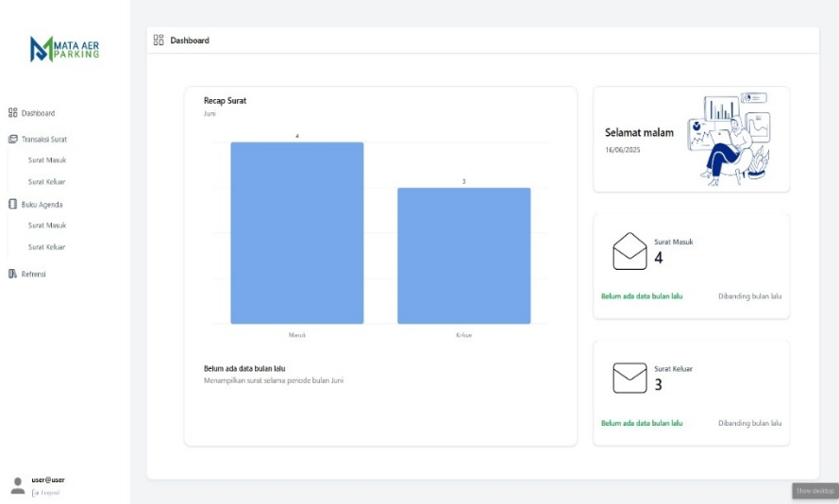
Task: Select Surat Masuk under Buku Agenda
Action: (x=46, y=226)
